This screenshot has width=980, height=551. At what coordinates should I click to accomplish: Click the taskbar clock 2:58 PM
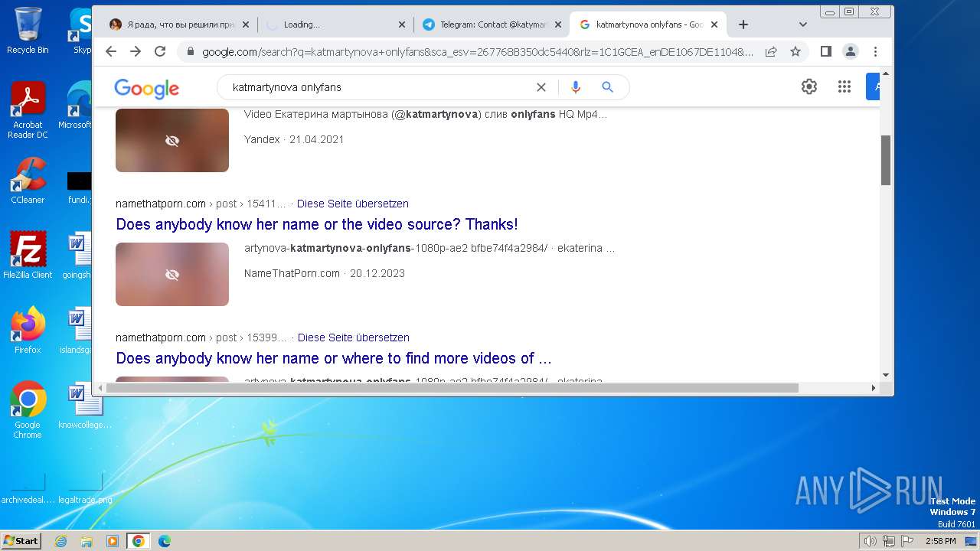pyautogui.click(x=940, y=541)
